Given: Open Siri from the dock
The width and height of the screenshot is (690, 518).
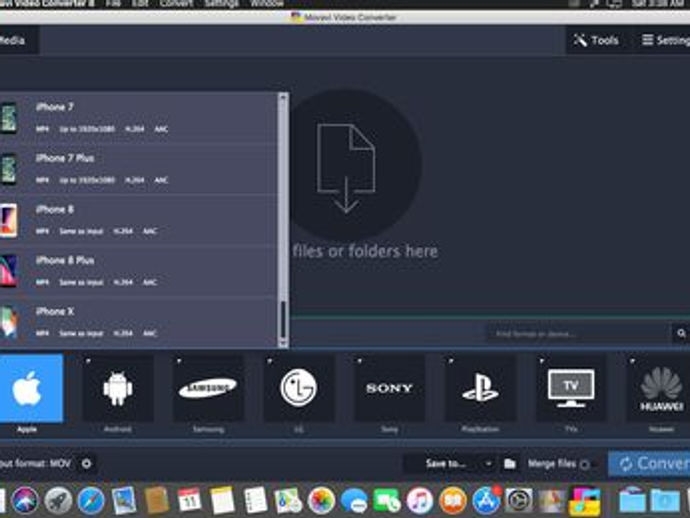Looking at the screenshot, I should pyautogui.click(x=24, y=500).
